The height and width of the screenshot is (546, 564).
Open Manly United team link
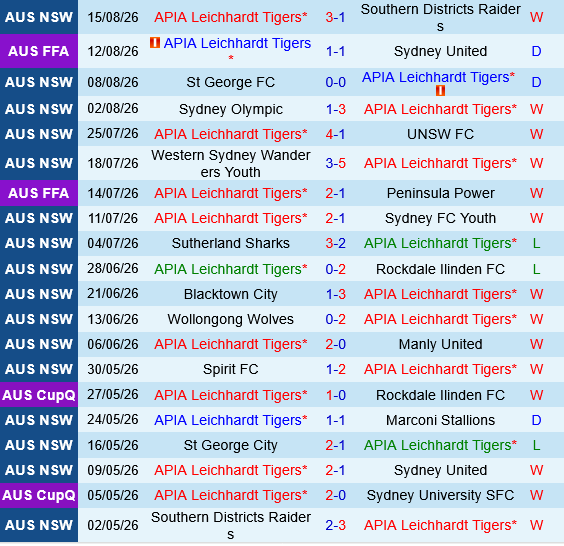(440, 345)
